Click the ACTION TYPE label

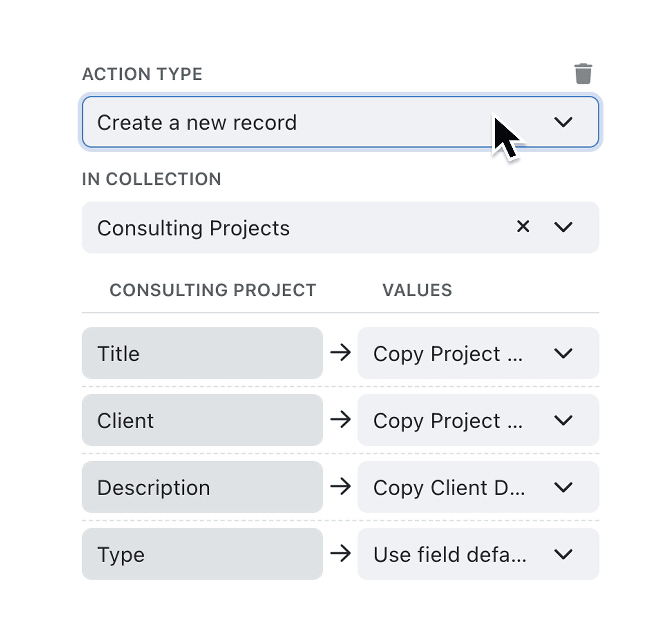pyautogui.click(x=142, y=73)
